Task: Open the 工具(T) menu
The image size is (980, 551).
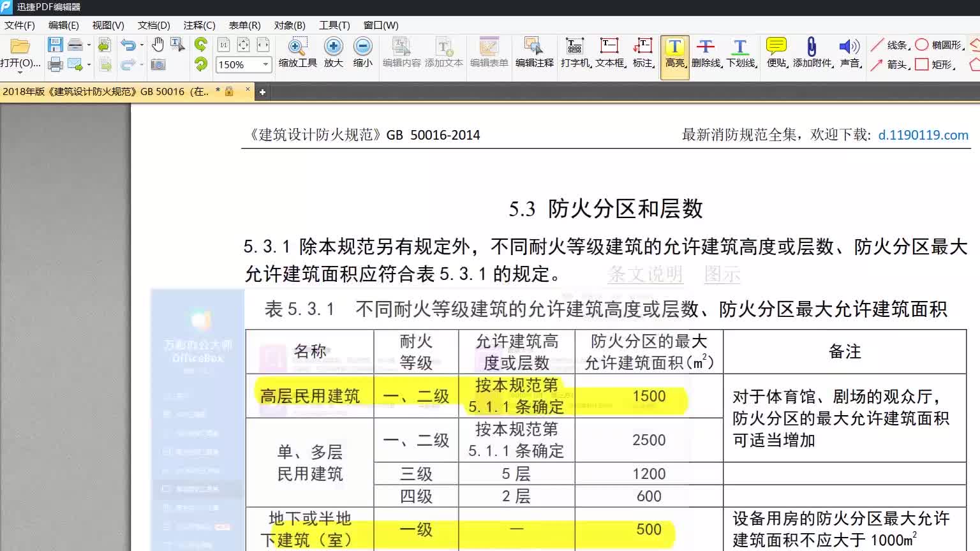Action: coord(334,25)
